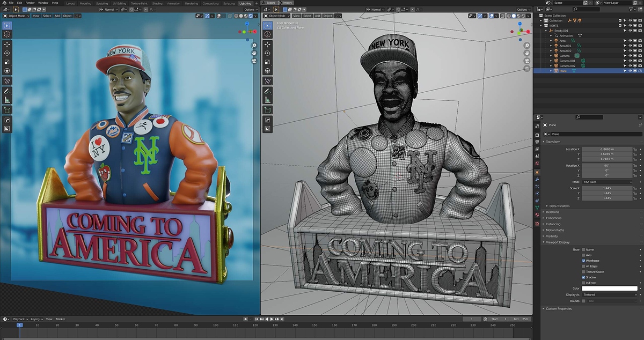Screen dimensions: 644x340
Task: Click the Blender logo menu icon
Action: [3, 3]
